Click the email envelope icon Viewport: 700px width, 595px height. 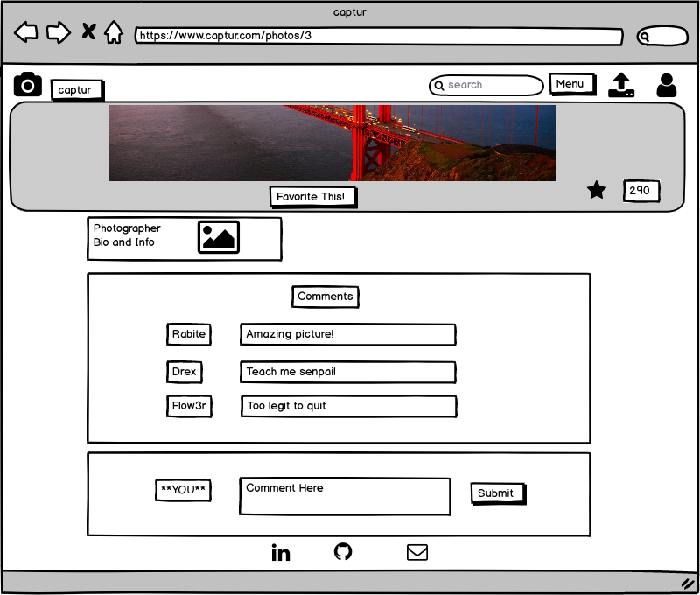point(417,552)
